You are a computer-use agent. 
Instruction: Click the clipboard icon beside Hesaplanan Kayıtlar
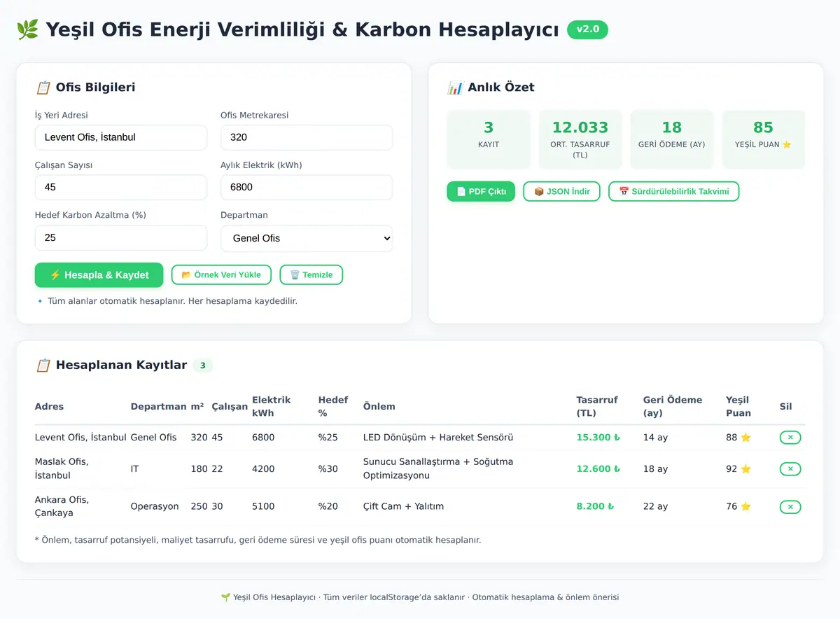tap(43, 365)
